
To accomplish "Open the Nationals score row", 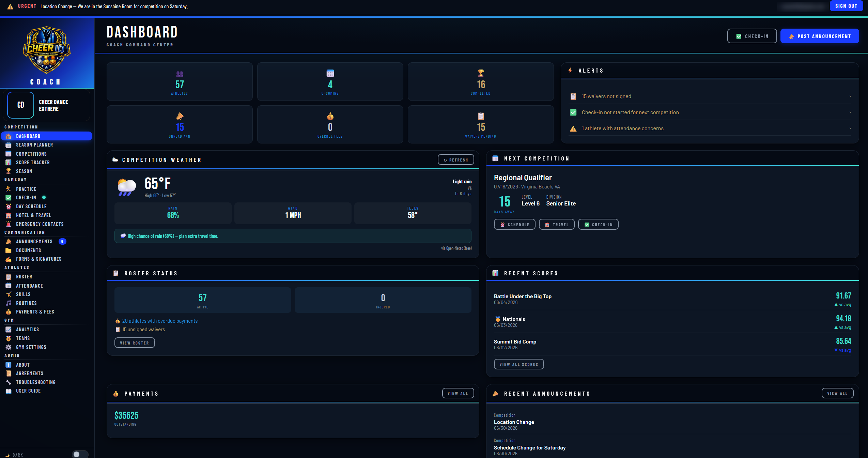I will point(672,322).
